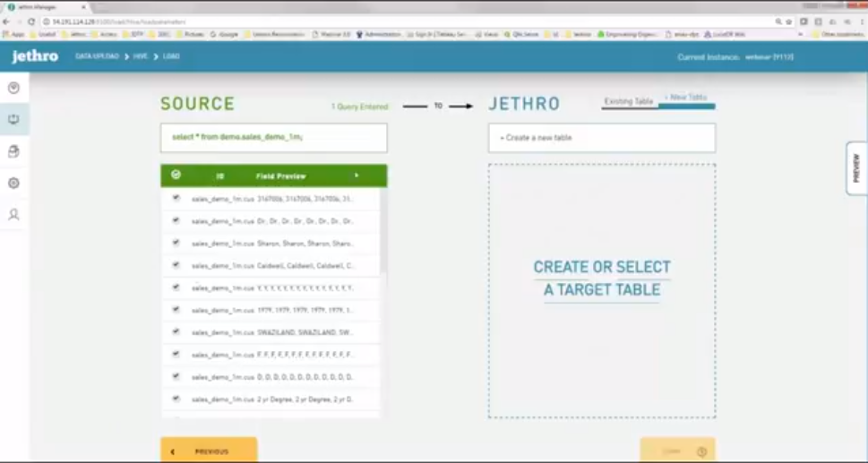This screenshot has width=868, height=463.
Task: Open the side PREVIEW panel tab
Action: (x=856, y=168)
